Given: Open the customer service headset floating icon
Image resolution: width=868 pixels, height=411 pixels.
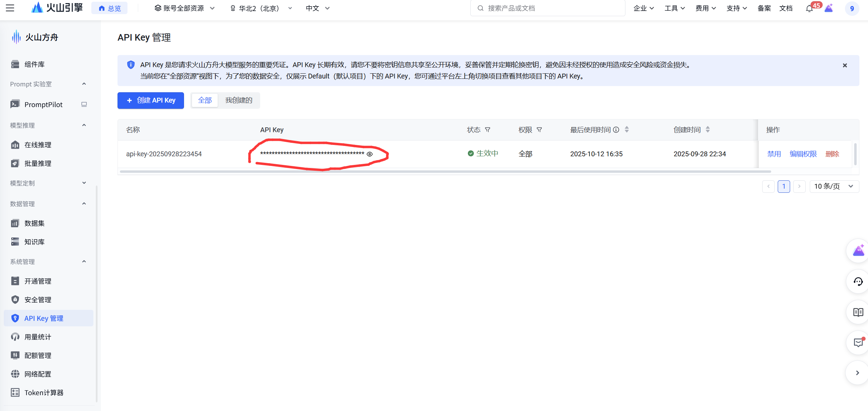Looking at the screenshot, I should 858,282.
